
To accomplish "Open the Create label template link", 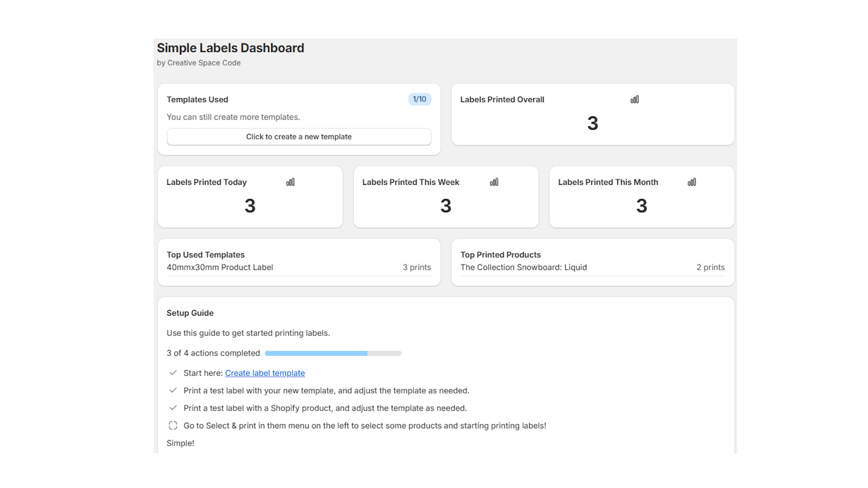I will 265,373.
